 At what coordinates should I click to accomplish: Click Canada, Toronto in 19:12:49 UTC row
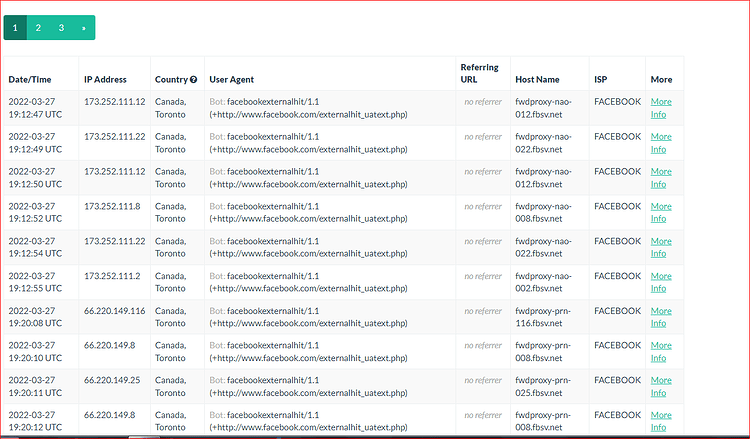click(x=170, y=143)
